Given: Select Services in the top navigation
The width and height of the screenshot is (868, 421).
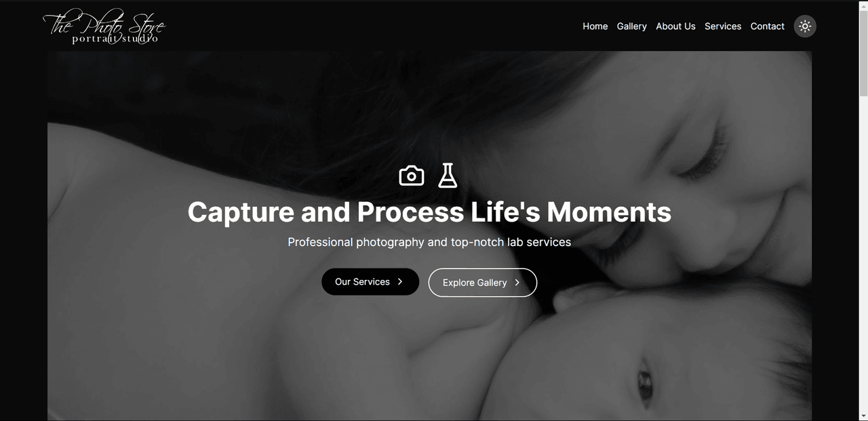Looking at the screenshot, I should tap(723, 26).
